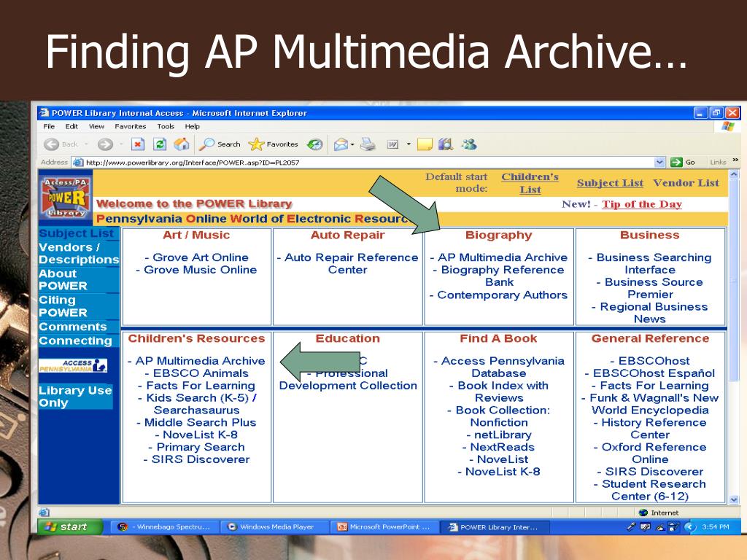Switch to Microsoft PowerPoint taskbar item
This screenshot has width=747, height=560.
click(x=384, y=527)
